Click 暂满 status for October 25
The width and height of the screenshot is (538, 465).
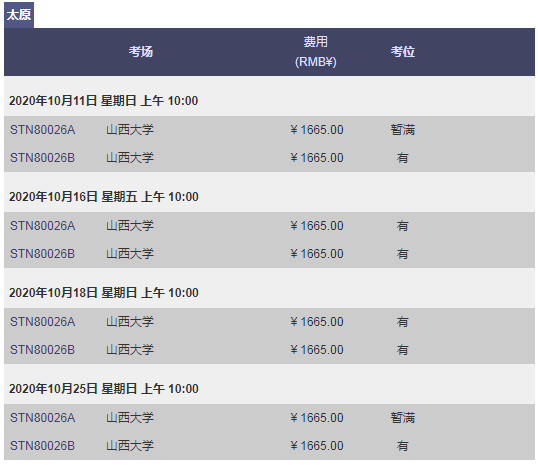[x=402, y=418]
